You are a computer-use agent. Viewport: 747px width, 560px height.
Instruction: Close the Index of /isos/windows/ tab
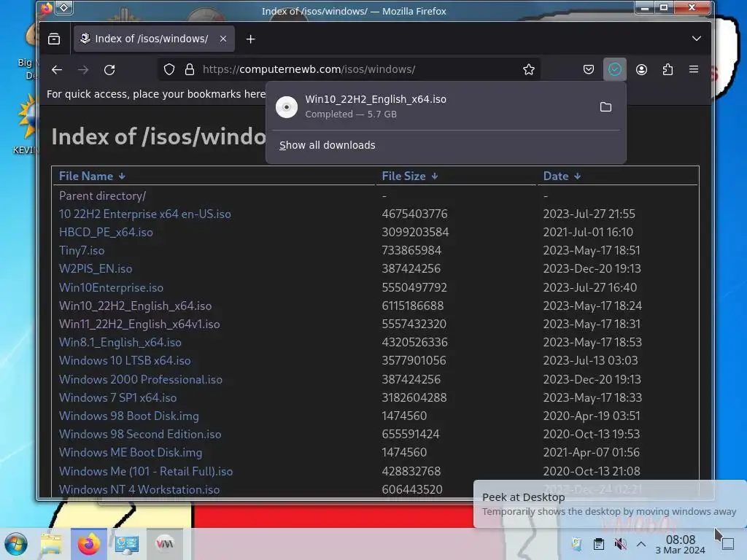(223, 39)
